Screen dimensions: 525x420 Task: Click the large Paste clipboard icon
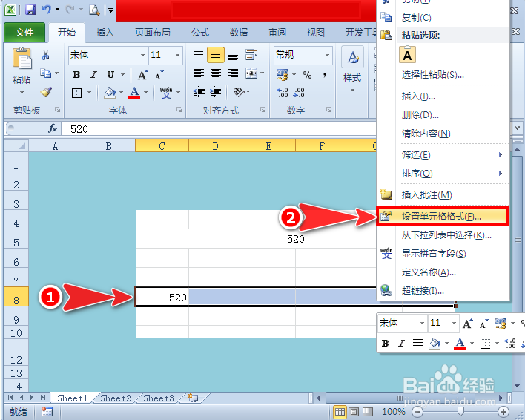click(x=22, y=59)
